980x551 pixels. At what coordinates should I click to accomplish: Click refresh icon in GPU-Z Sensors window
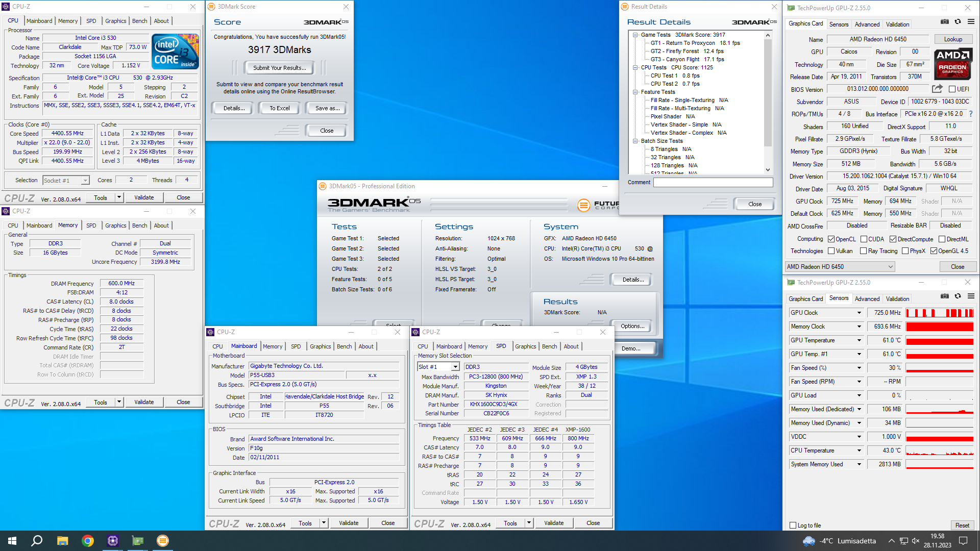click(x=958, y=296)
